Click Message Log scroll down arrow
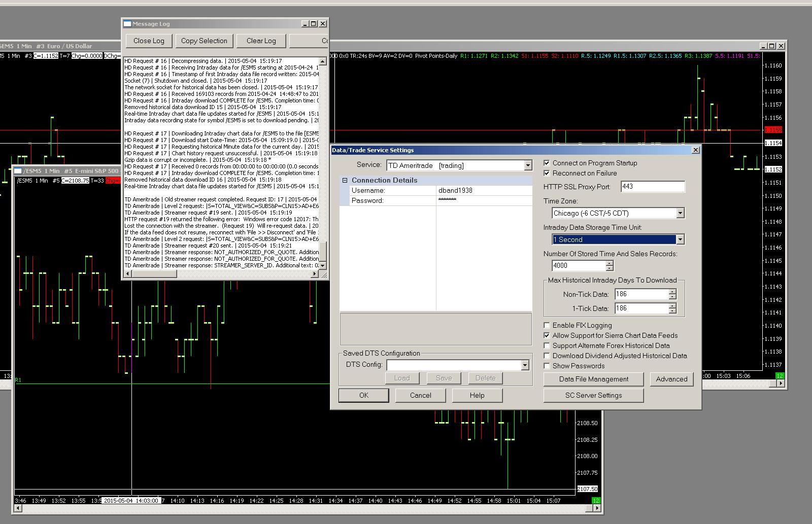The image size is (812, 524). click(x=323, y=265)
